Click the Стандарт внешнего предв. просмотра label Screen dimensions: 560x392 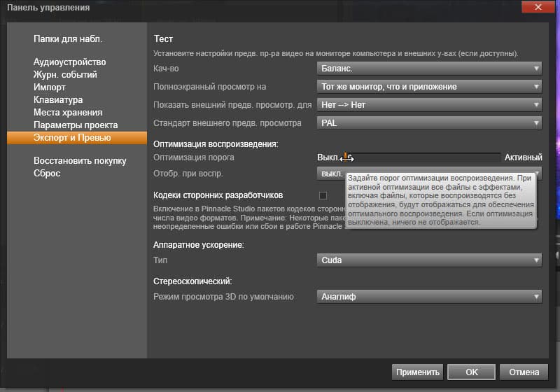(227, 123)
